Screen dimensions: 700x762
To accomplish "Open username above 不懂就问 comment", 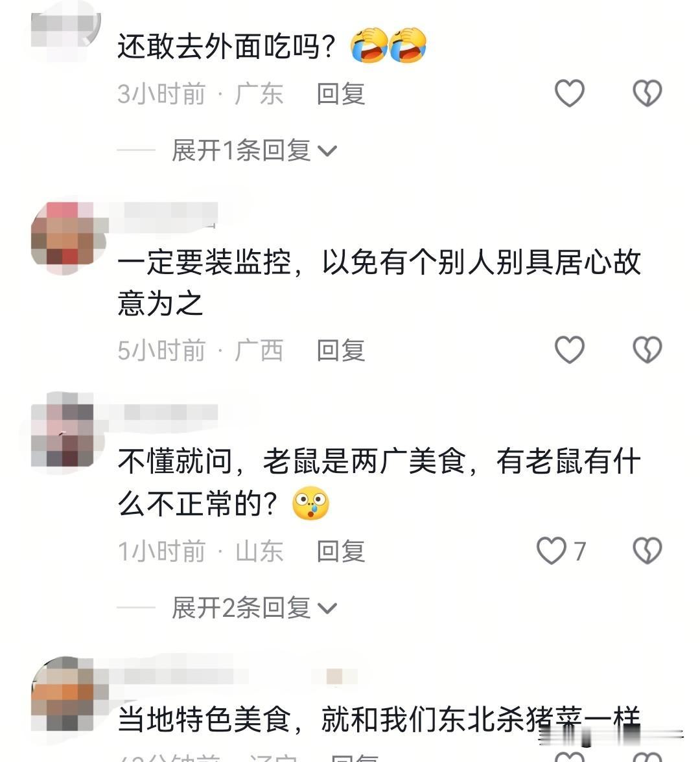I will point(170,412).
